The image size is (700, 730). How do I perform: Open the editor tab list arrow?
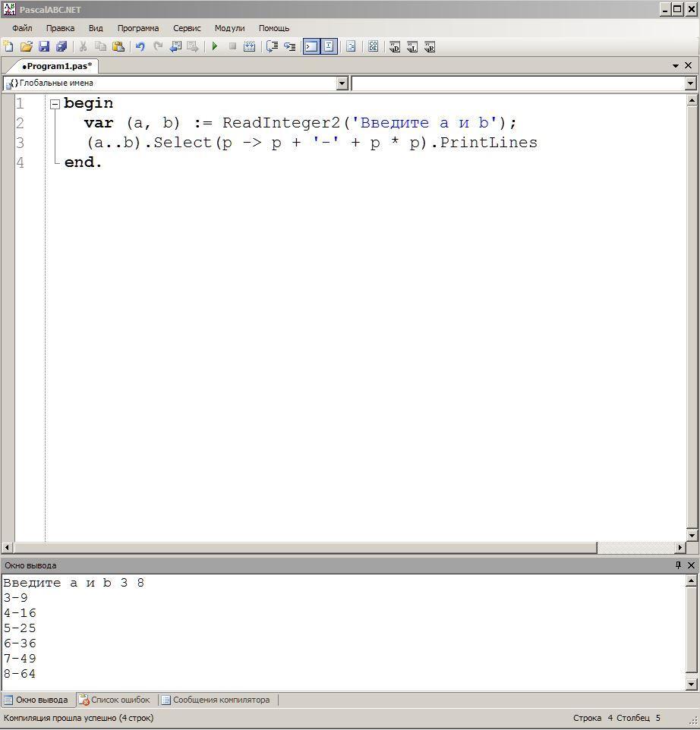[x=675, y=66]
